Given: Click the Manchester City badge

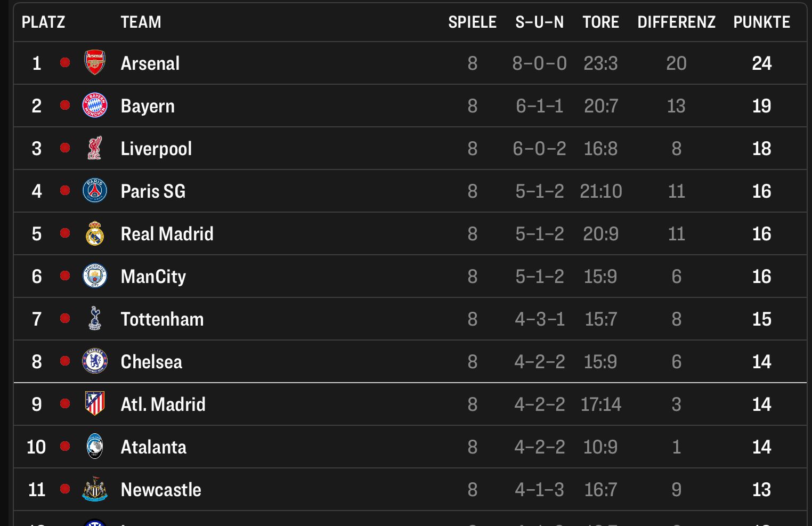Looking at the screenshot, I should pyautogui.click(x=95, y=276).
